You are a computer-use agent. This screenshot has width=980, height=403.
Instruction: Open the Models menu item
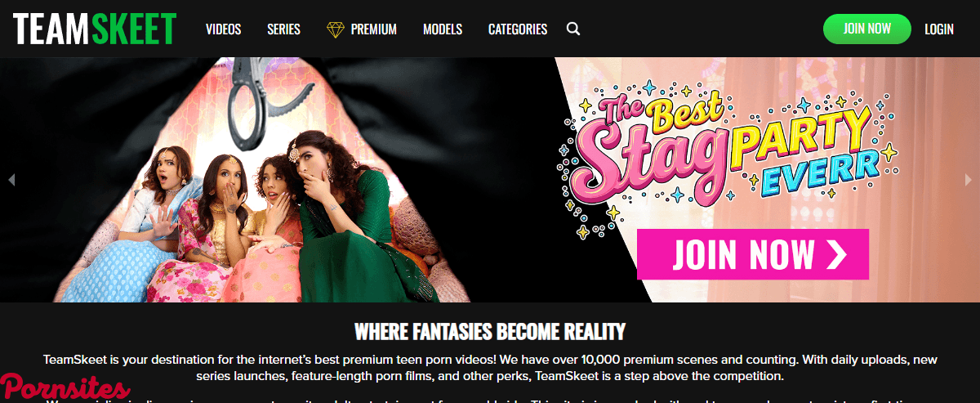pyautogui.click(x=443, y=29)
